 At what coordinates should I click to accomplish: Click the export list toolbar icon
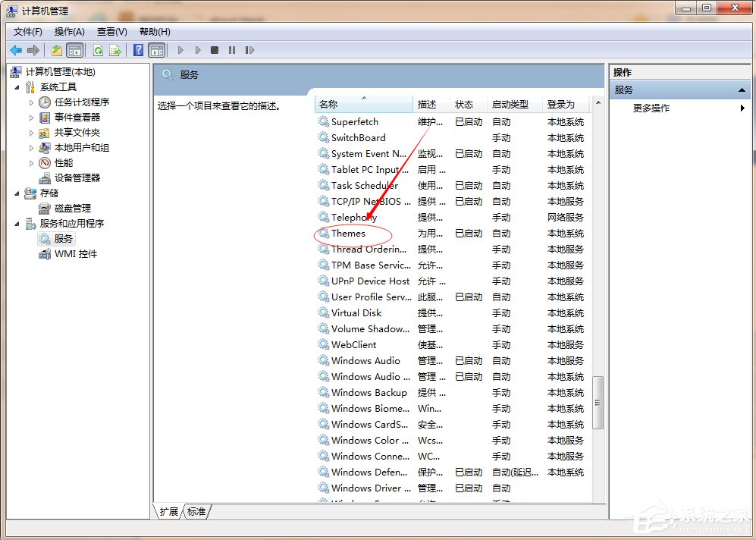pyautogui.click(x=114, y=50)
